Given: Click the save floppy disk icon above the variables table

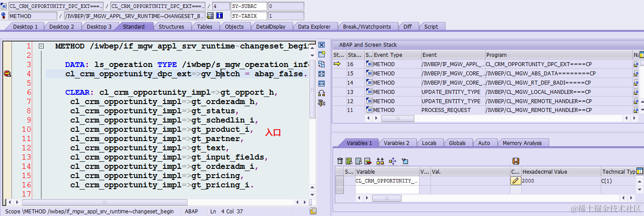Looking at the screenshot, I should 516,161.
